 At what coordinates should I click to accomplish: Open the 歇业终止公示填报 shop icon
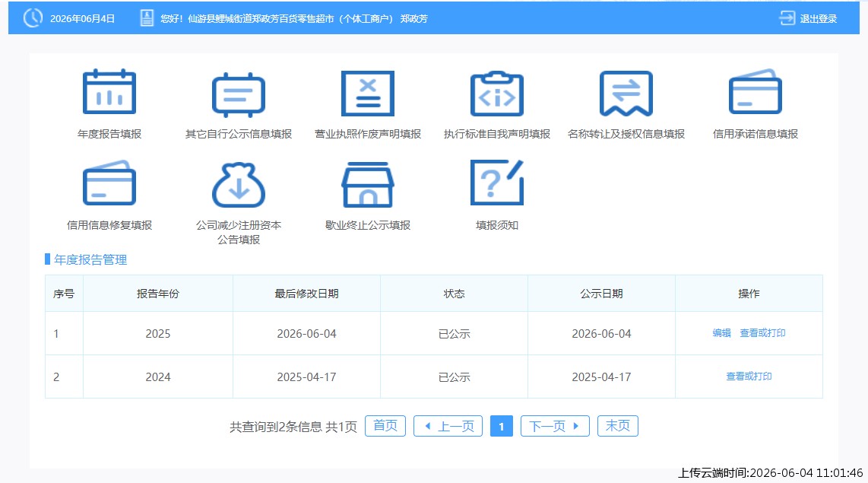pos(368,184)
